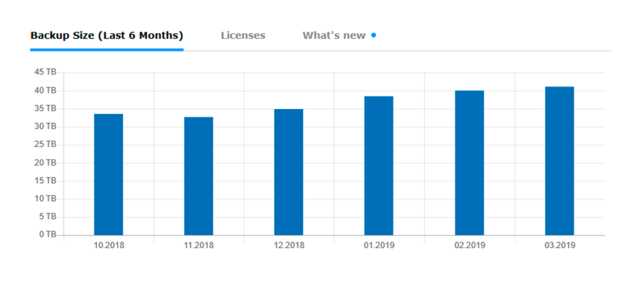
Task: Open the What's new tab
Action: click(334, 35)
